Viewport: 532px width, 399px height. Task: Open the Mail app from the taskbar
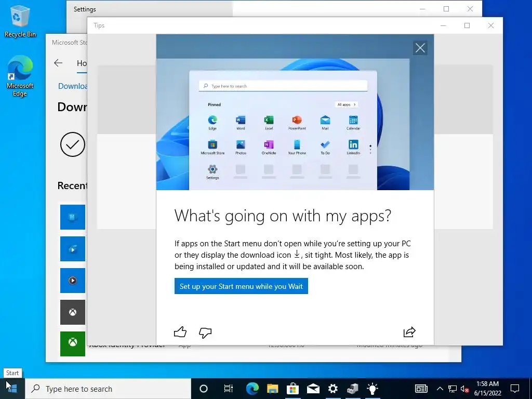(x=313, y=389)
